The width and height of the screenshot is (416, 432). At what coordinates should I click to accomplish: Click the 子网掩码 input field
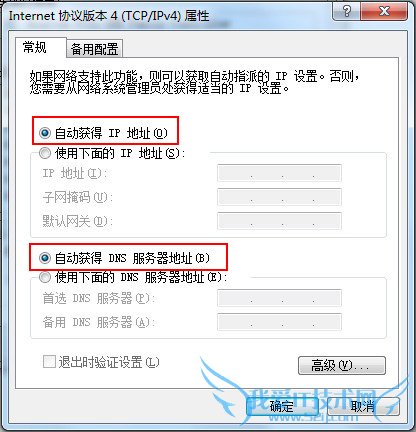tap(279, 197)
